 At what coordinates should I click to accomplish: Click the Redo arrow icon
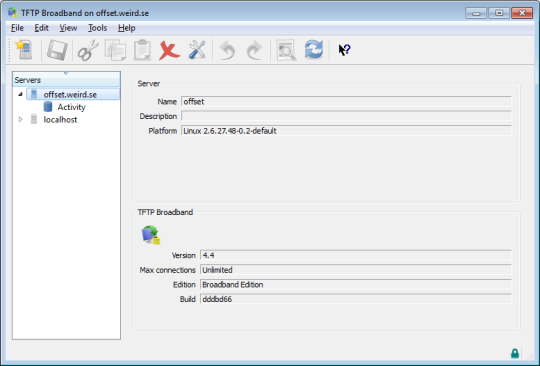point(254,50)
